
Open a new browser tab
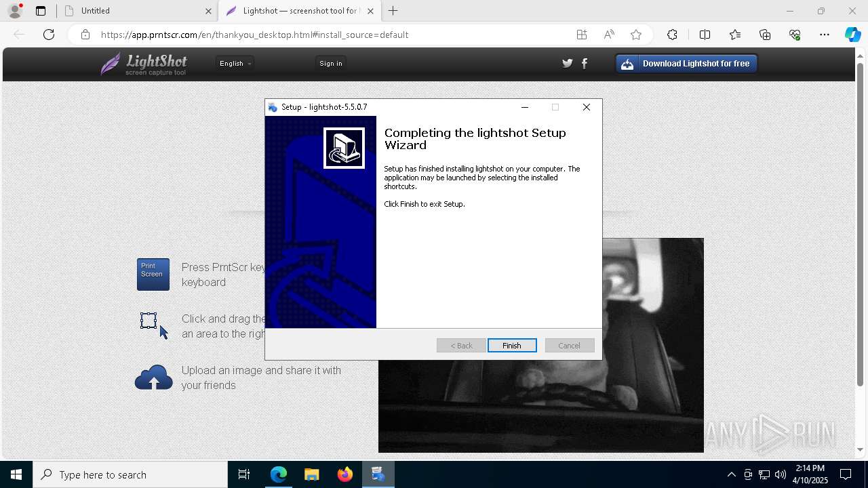tap(393, 11)
